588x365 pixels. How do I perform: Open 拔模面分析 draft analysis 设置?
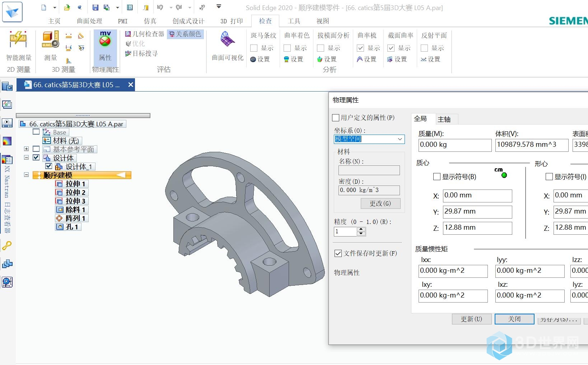point(327,59)
